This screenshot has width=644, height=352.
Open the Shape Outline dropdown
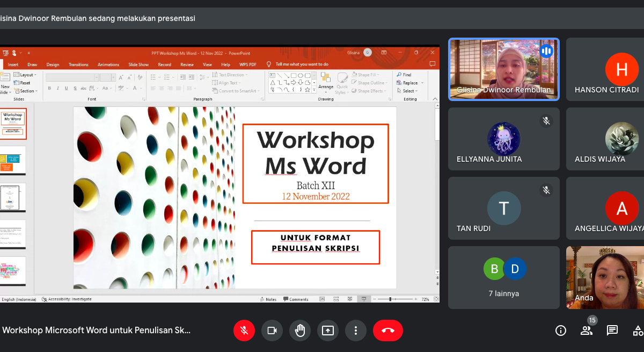(x=369, y=83)
